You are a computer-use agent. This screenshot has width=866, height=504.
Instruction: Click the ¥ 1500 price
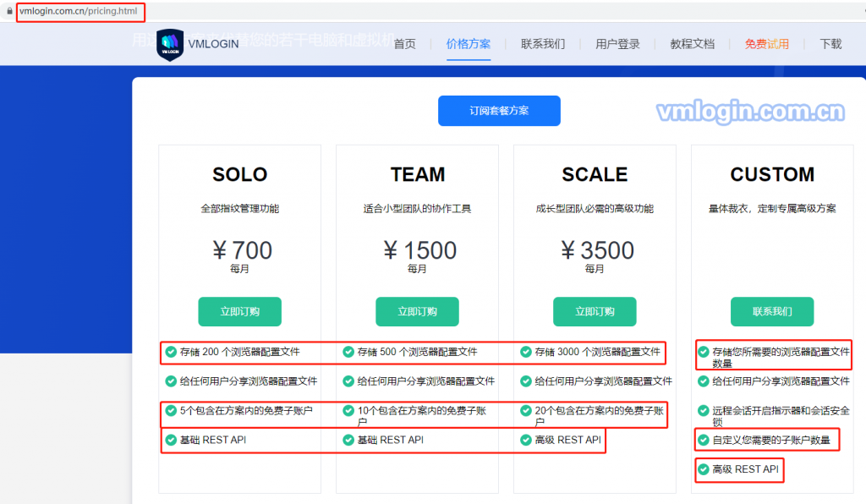pos(419,250)
